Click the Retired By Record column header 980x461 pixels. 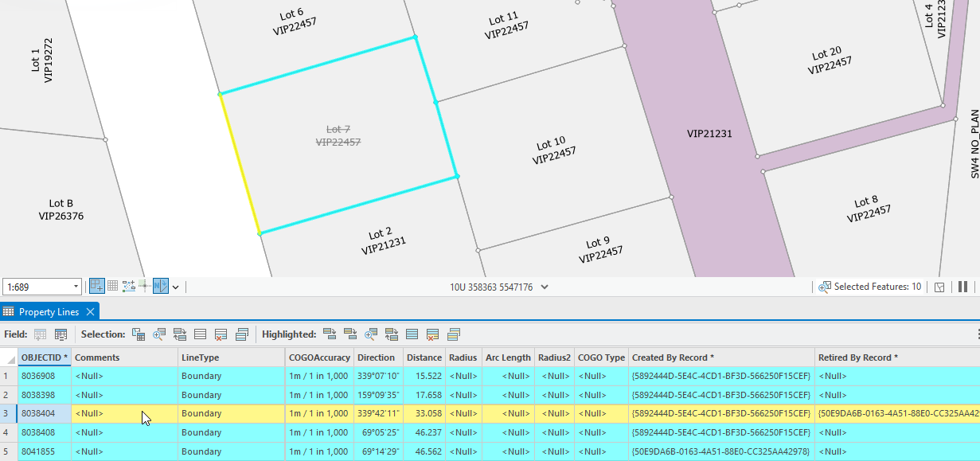coord(897,357)
